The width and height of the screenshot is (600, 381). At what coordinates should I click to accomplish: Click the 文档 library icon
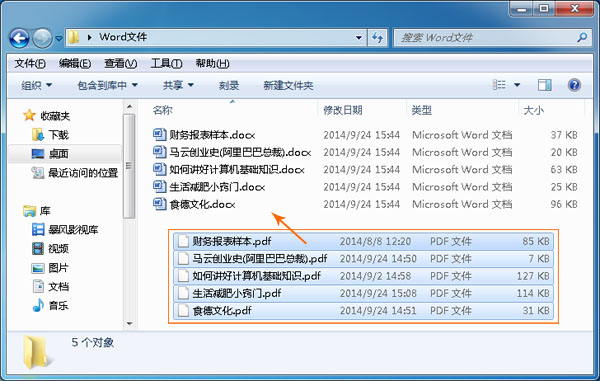click(38, 287)
